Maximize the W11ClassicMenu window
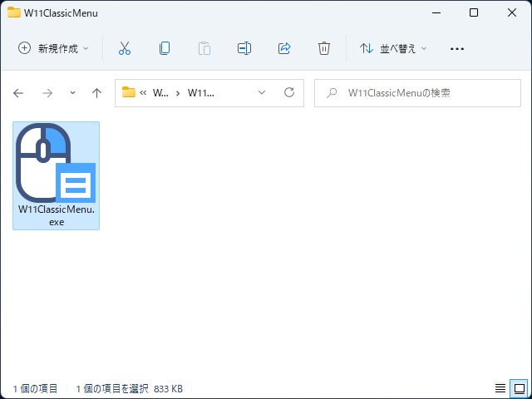Image resolution: width=532 pixels, height=399 pixels. 474,13
